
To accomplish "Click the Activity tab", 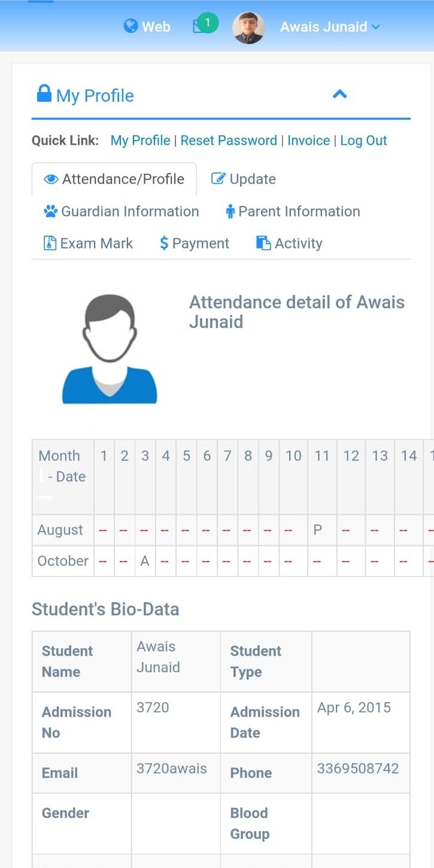I will coord(290,244).
